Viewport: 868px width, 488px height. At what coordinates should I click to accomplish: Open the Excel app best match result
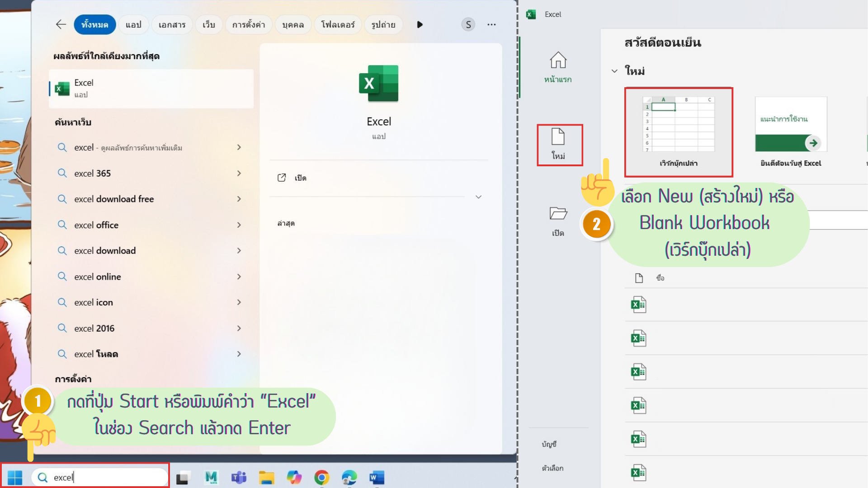151,89
